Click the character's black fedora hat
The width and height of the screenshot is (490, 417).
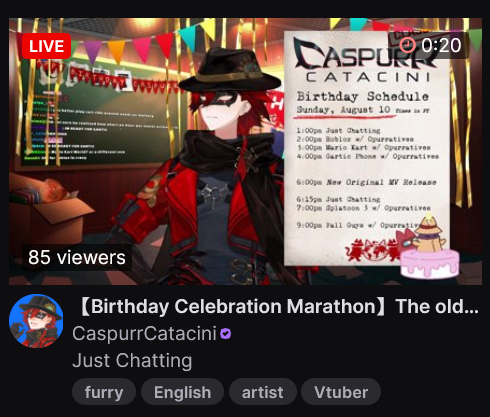click(x=230, y=72)
